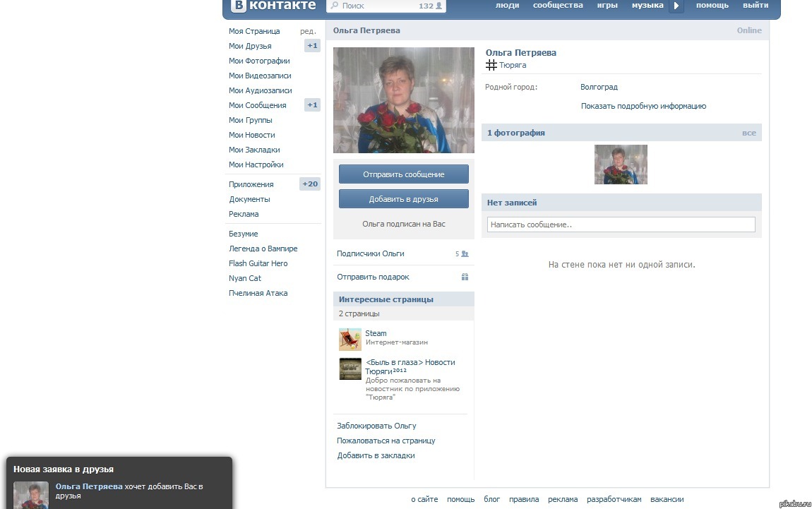Click avatar in friend request notification
812x509 pixels.
pyautogui.click(x=31, y=494)
